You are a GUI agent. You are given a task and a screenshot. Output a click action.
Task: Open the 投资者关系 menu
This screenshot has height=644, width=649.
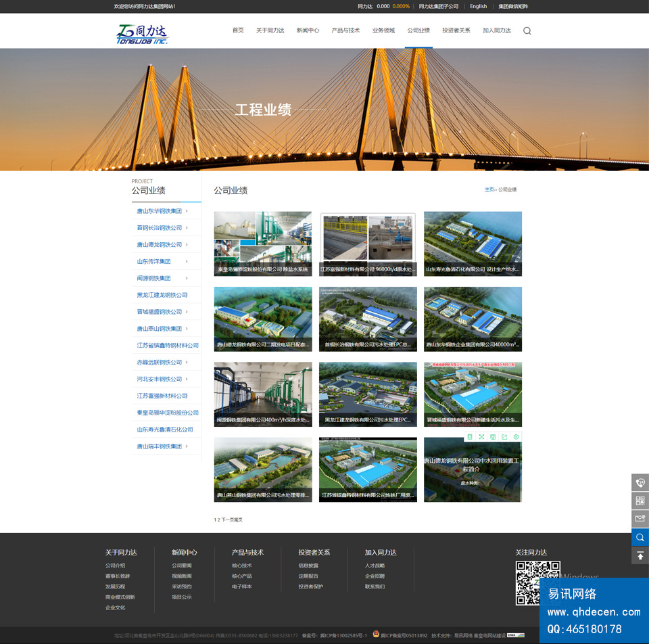tap(456, 30)
